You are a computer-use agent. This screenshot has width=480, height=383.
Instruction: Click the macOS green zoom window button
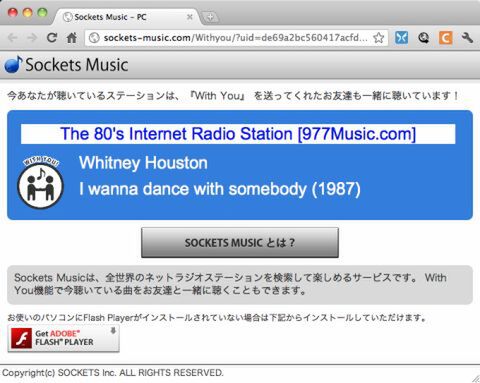[42, 13]
